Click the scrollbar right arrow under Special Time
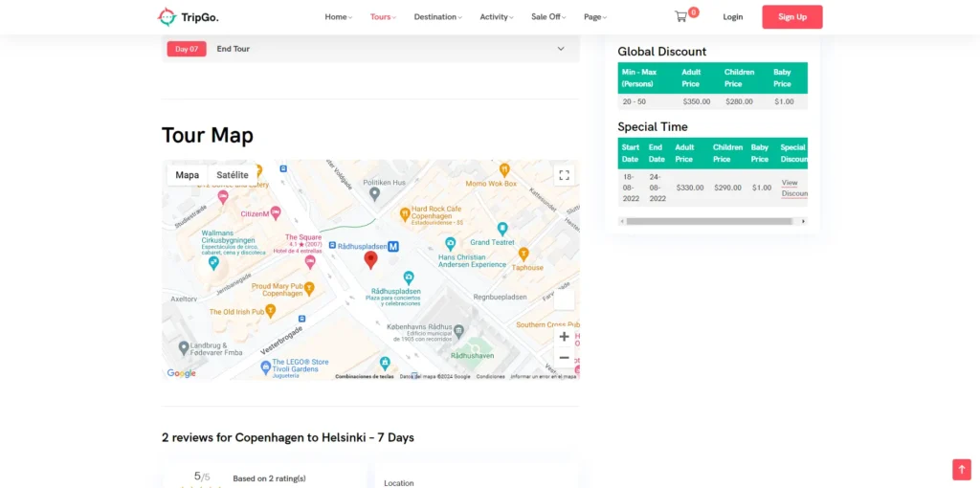The width and height of the screenshot is (980, 488). pyautogui.click(x=803, y=221)
